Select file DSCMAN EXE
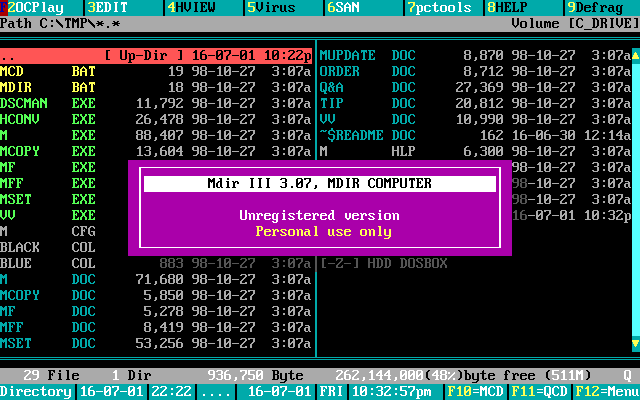The width and height of the screenshot is (640, 400). point(156,103)
